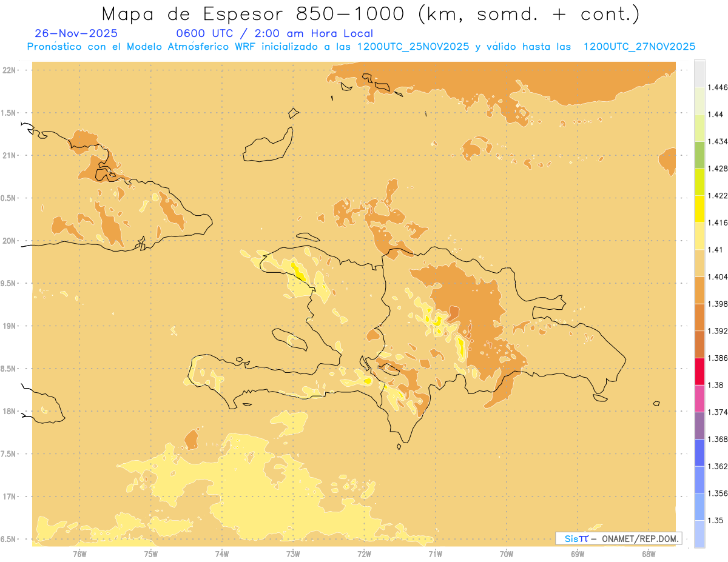The width and height of the screenshot is (728, 562).
Task: Click the pale blue swatch below 1.35
Action: [699, 534]
